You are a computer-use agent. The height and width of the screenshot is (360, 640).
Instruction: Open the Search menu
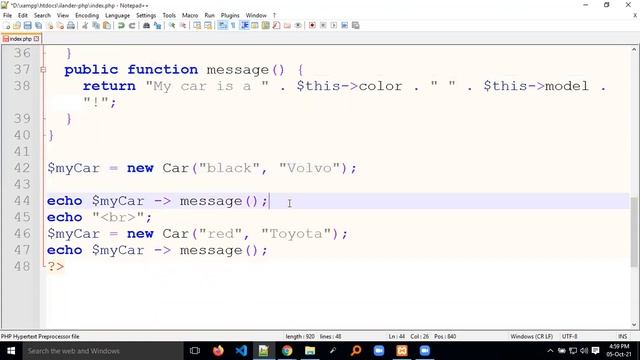click(x=42, y=15)
